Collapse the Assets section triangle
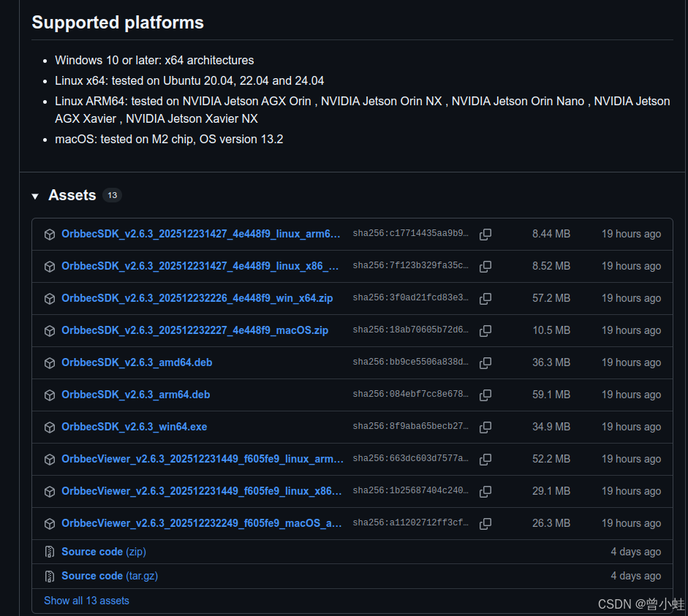The width and height of the screenshot is (688, 616). click(x=35, y=197)
